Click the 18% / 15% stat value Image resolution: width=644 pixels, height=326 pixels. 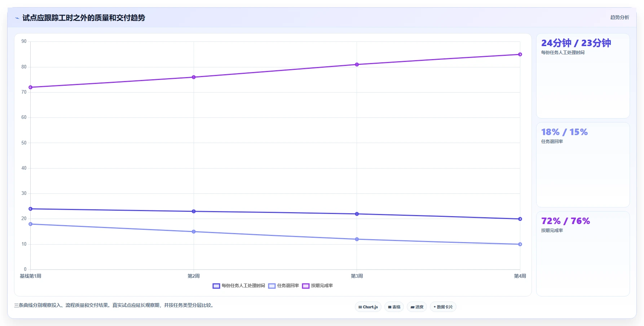click(564, 132)
